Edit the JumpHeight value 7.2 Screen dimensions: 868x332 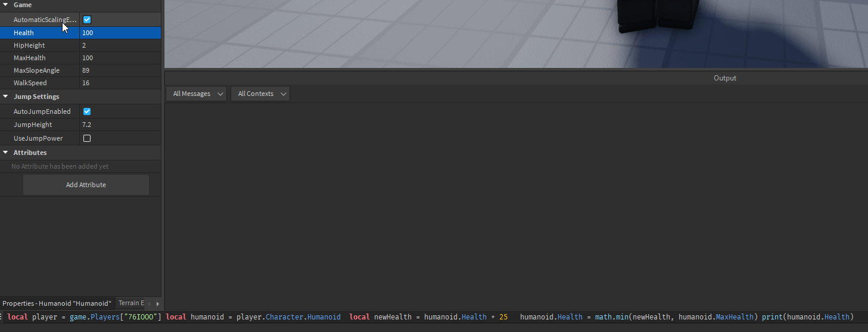tap(120, 125)
